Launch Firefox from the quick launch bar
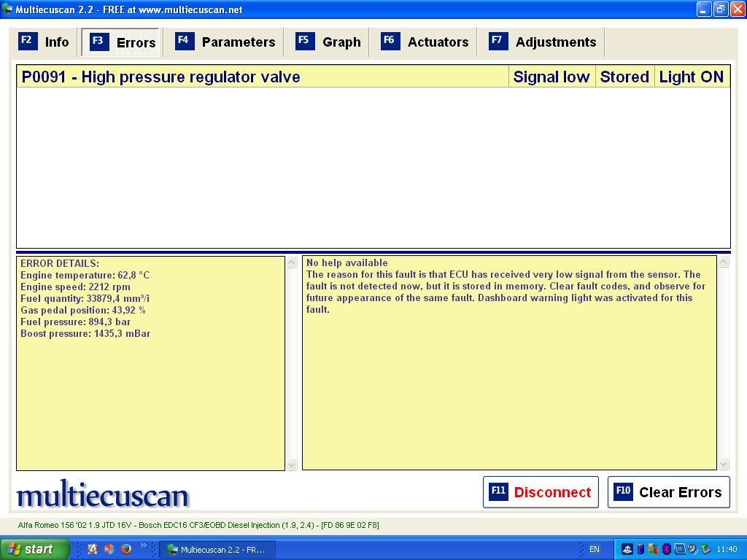The width and height of the screenshot is (747, 560). click(126, 549)
